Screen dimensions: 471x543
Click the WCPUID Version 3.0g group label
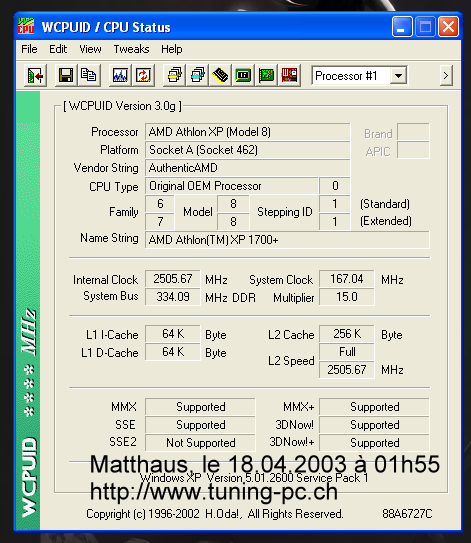[122, 106]
